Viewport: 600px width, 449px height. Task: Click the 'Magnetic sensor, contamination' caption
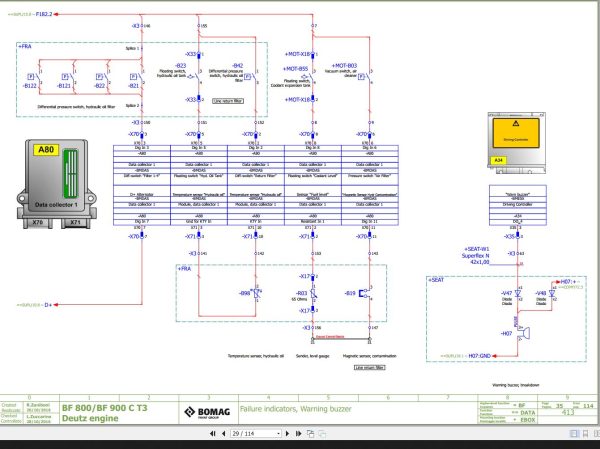coord(369,356)
